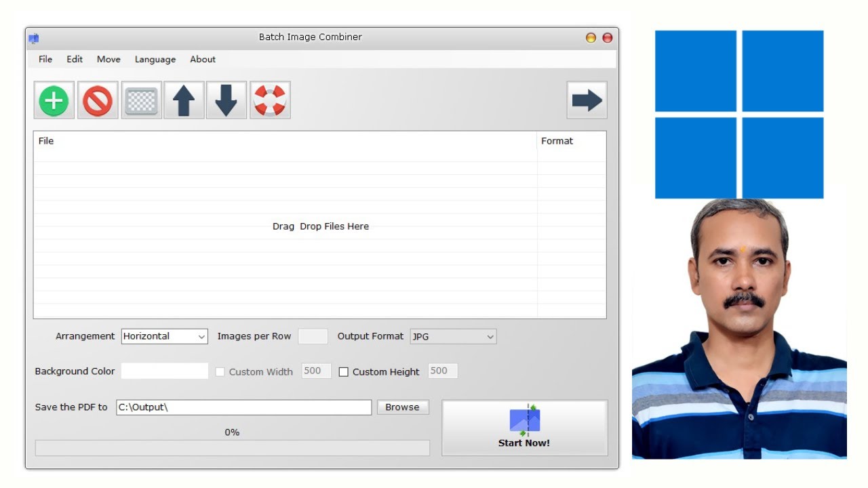Click the 0% progress bar
The height and width of the screenshot is (488, 868).
click(233, 448)
